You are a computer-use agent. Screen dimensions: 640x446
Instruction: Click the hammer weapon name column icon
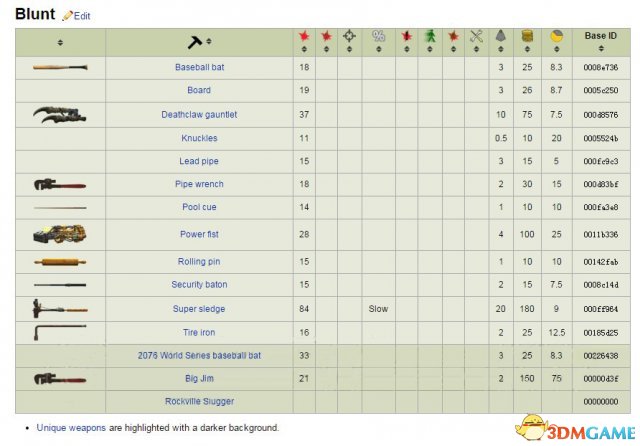(x=194, y=42)
